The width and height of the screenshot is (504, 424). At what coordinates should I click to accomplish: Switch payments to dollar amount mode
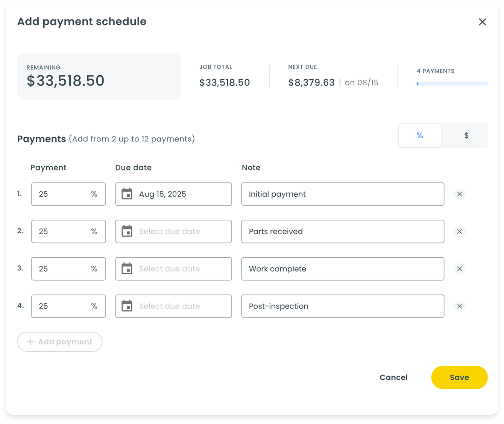[x=466, y=135]
